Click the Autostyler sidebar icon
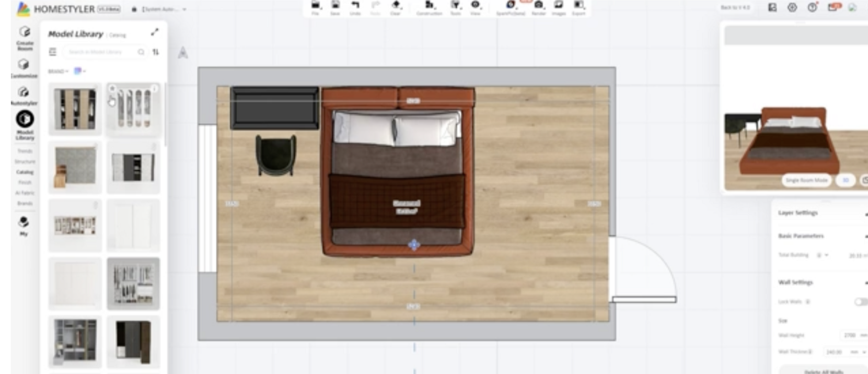This screenshot has height=374, width=868. 24,95
